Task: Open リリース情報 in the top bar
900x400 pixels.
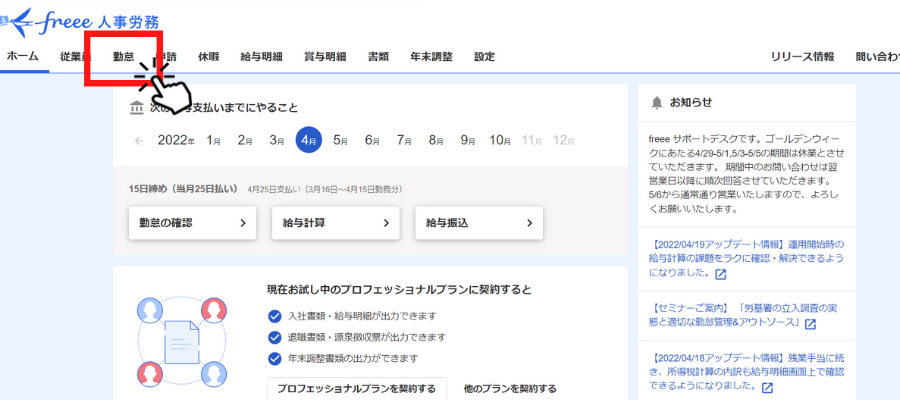Action: [802, 57]
